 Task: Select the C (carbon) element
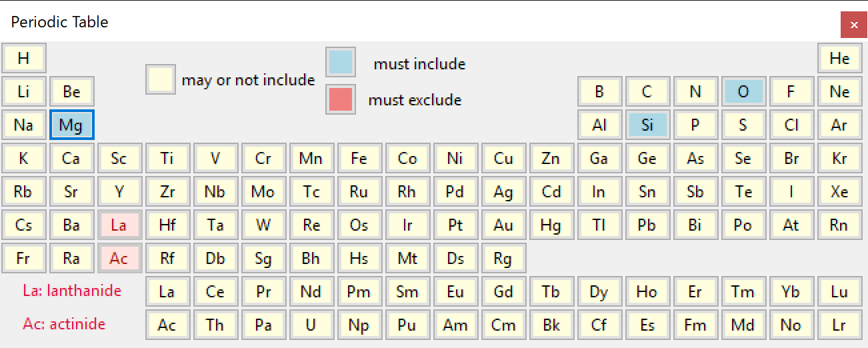click(647, 91)
